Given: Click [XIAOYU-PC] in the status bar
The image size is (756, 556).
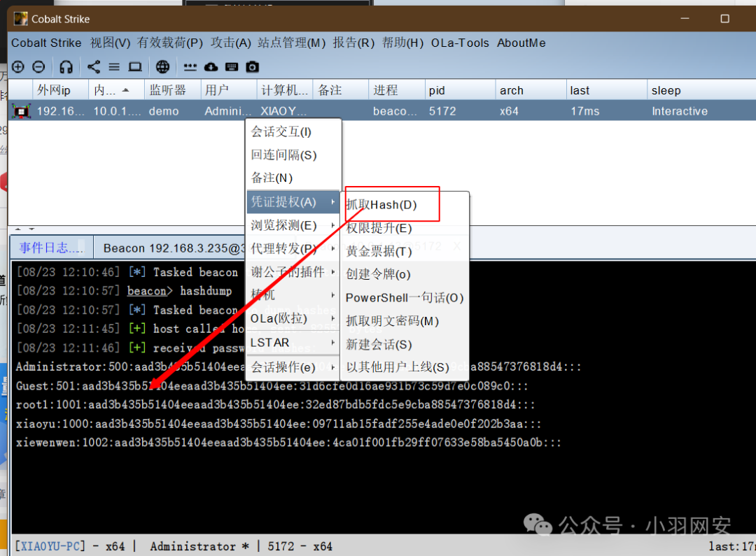Looking at the screenshot, I should 50,546.
